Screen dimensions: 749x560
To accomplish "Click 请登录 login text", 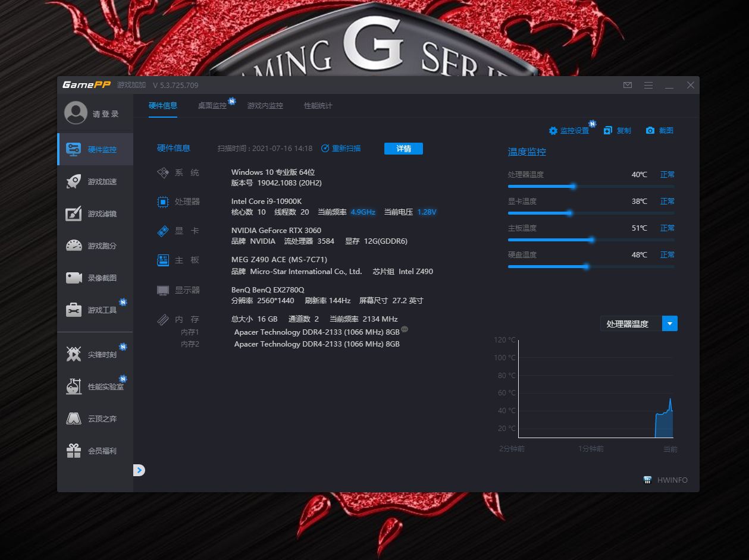I will point(106,114).
